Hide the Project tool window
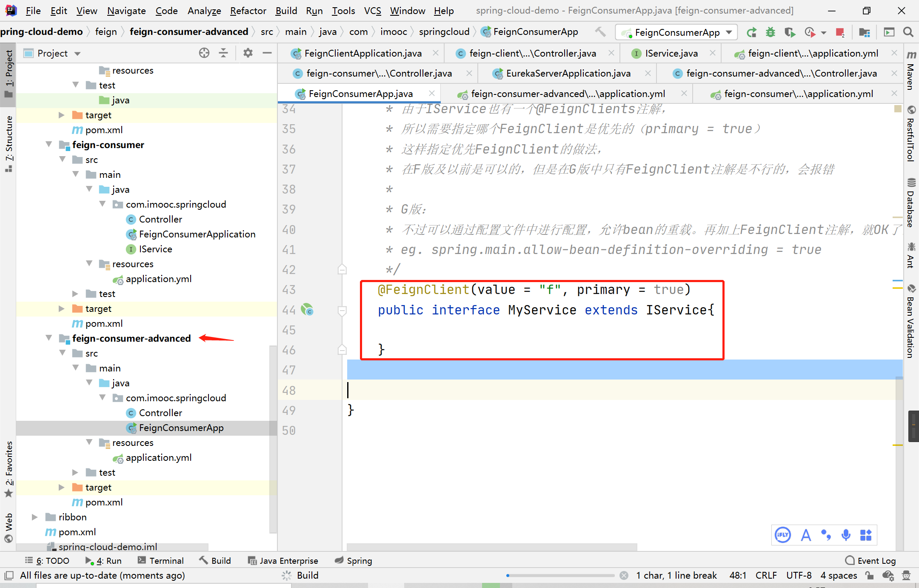919x588 pixels. point(267,53)
